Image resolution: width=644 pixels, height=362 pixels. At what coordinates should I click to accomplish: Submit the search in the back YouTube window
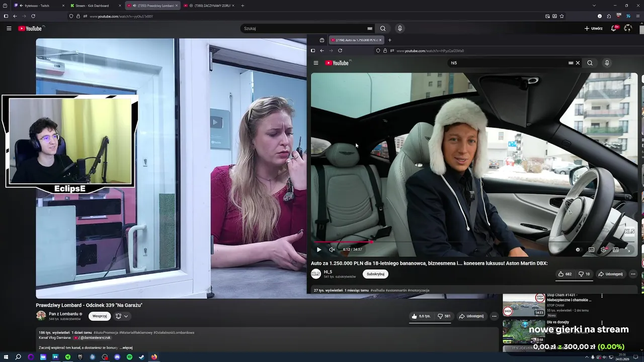coord(383,28)
